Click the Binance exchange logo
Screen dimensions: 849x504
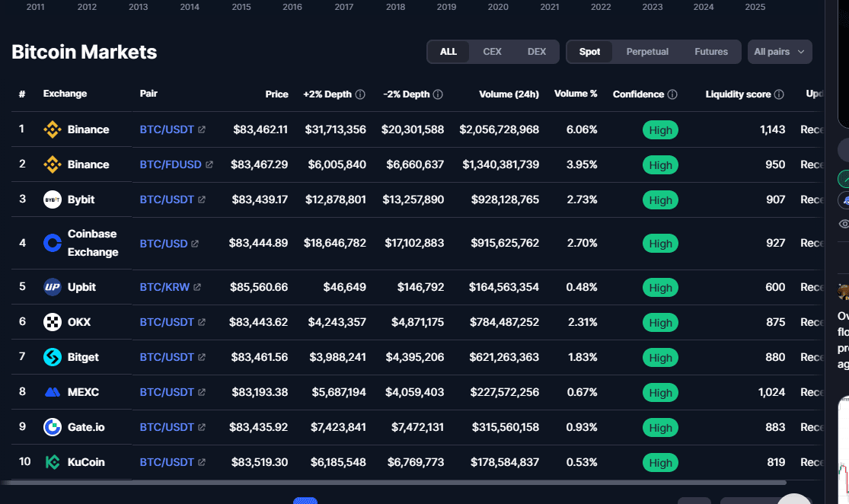51,129
